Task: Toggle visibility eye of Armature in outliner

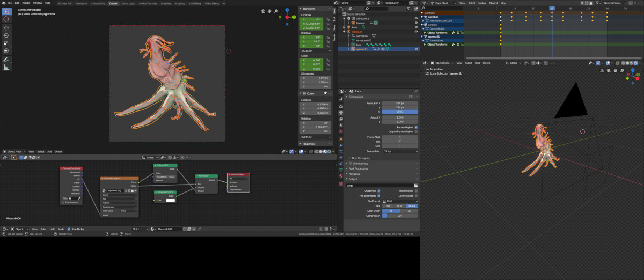Action: [416, 31]
